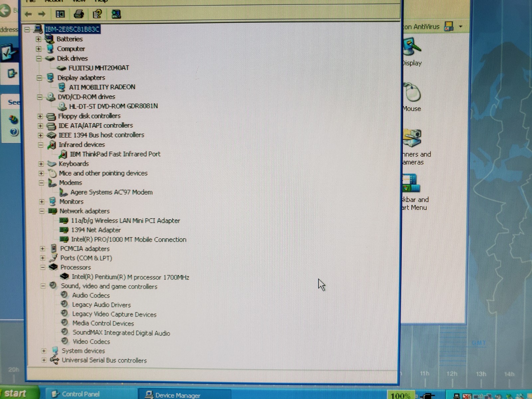Image resolution: width=532 pixels, height=399 pixels.
Task: Expand the Monitors category
Action: point(42,201)
